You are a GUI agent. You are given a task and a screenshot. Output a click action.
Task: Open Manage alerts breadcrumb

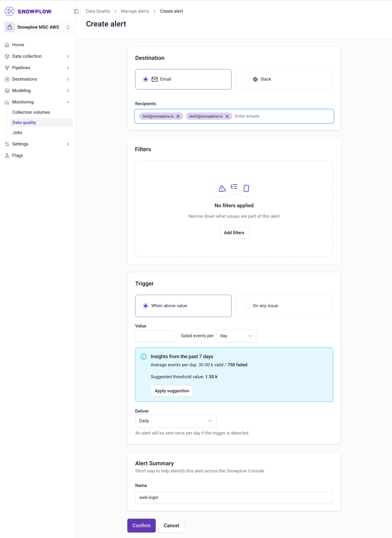pyautogui.click(x=135, y=11)
